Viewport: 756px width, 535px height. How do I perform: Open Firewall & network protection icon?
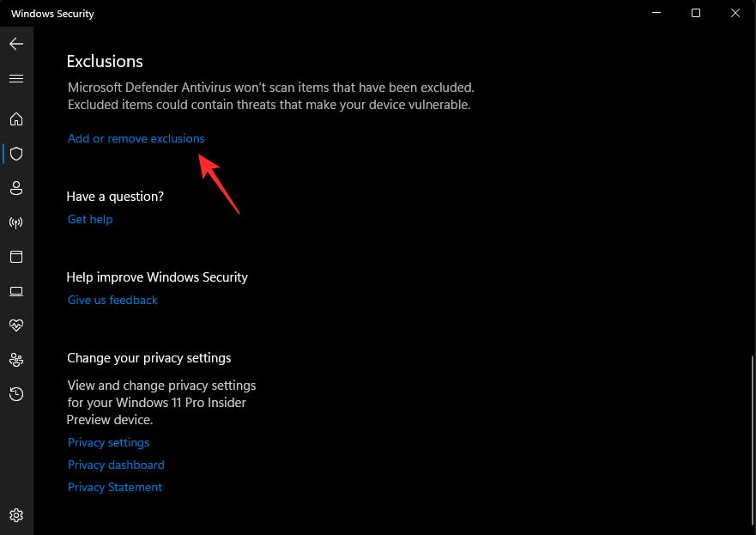[x=16, y=222]
